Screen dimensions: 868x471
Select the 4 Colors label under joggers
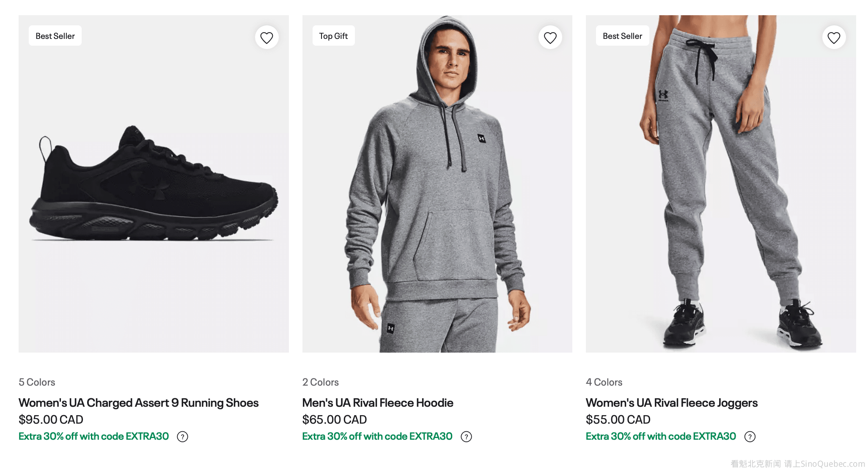(604, 382)
